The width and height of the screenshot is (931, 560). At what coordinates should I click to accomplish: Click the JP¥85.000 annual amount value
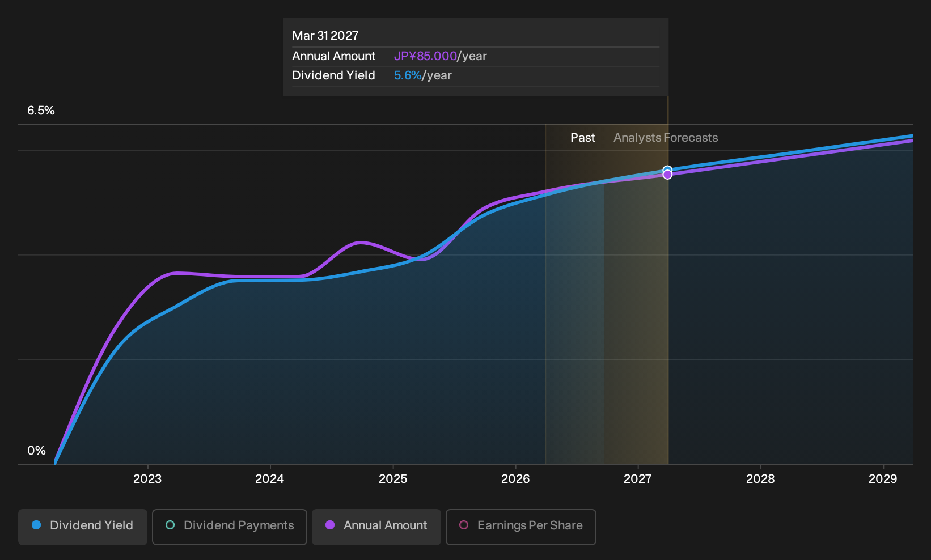425,56
